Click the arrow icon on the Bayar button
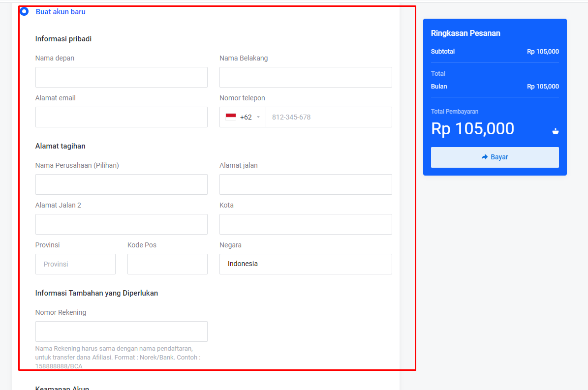Screen dimensions: 588x390 click(485, 157)
